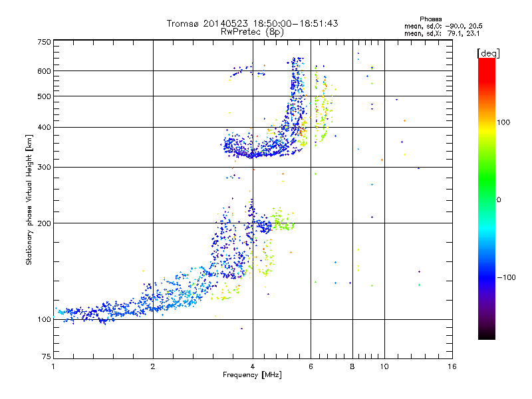Click the 'Stationary phase Virtual Height [km]' axis label
This screenshot has height=399, width=532.
point(29,199)
